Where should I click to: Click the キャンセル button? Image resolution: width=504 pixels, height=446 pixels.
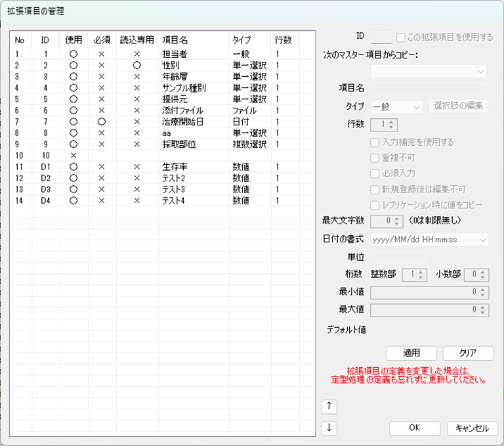tap(472, 428)
